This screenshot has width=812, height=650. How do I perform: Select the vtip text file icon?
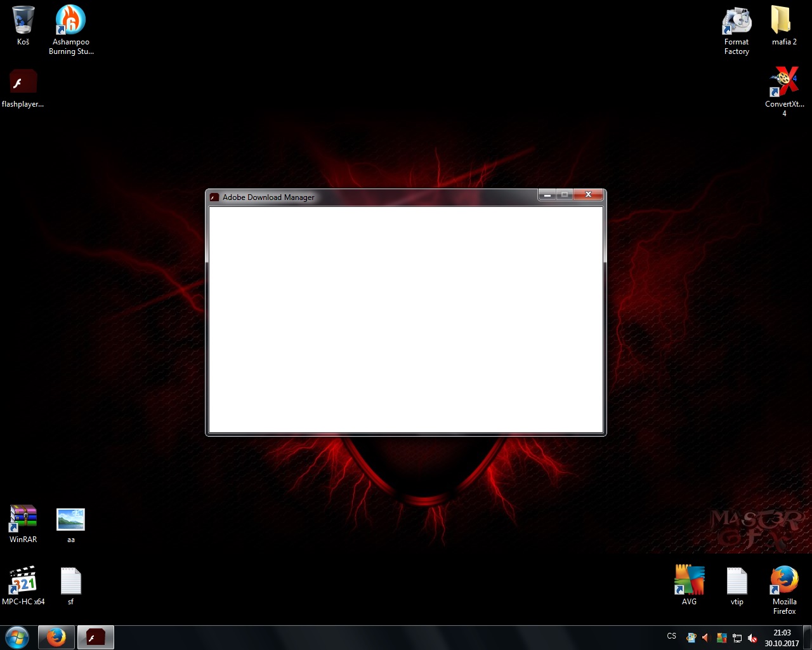pyautogui.click(x=737, y=586)
